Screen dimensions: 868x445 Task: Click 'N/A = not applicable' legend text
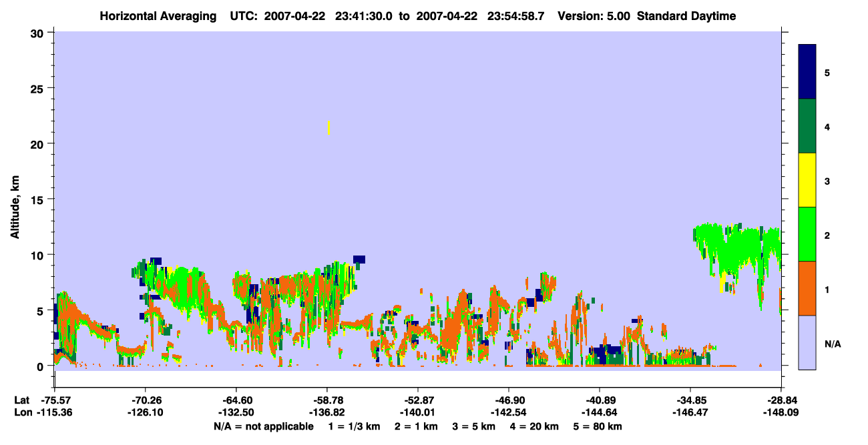(x=263, y=426)
